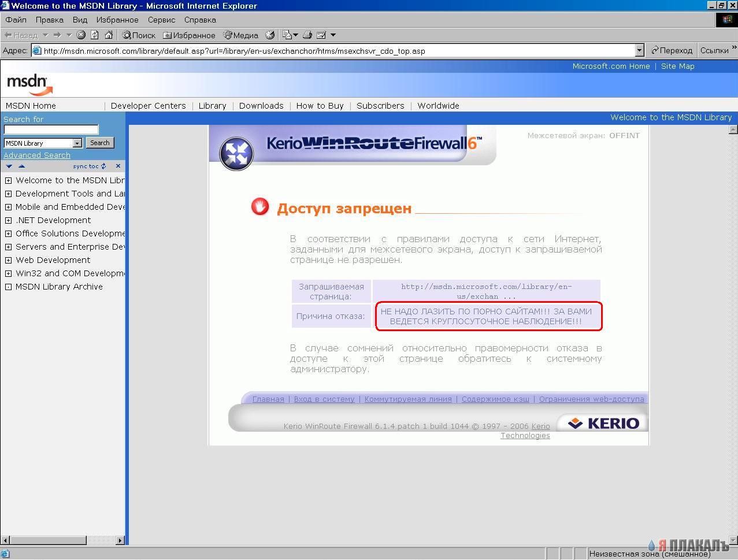This screenshot has height=560, width=738.
Task: Expand the Web Development node
Action: [x=9, y=260]
